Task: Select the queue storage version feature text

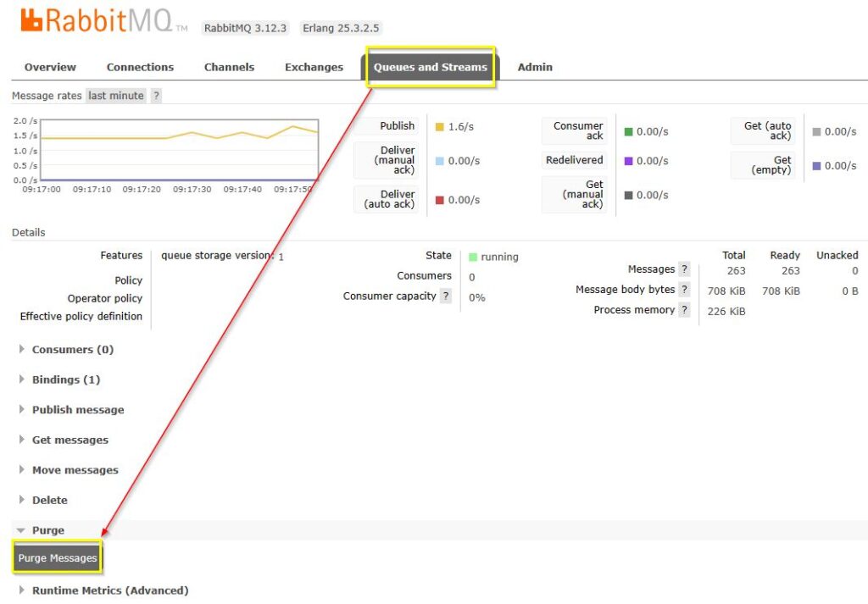Action: tap(223, 256)
